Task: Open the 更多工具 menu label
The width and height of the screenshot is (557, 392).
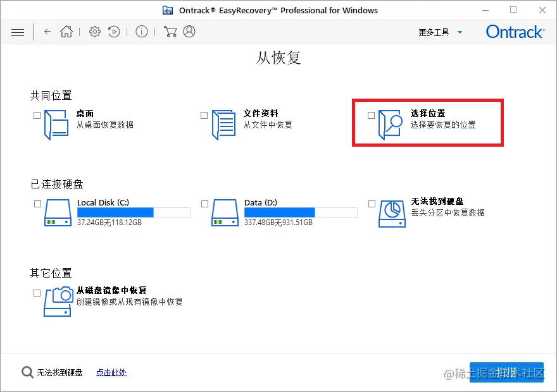Action: pyautogui.click(x=434, y=33)
